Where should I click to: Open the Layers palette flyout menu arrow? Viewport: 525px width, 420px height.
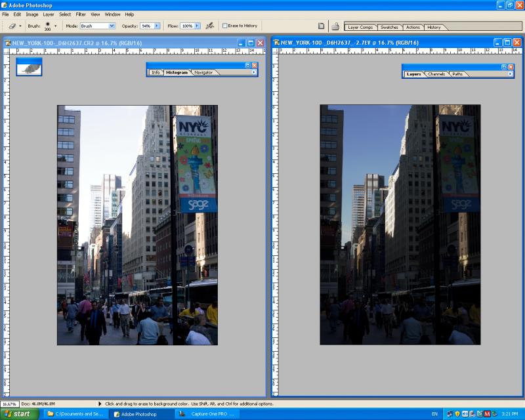511,74
